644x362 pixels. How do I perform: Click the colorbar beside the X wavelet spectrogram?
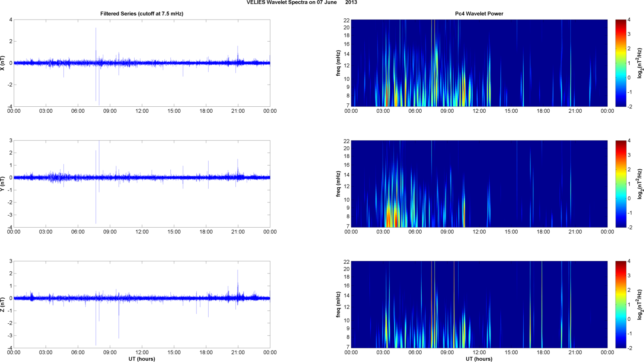[621, 63]
